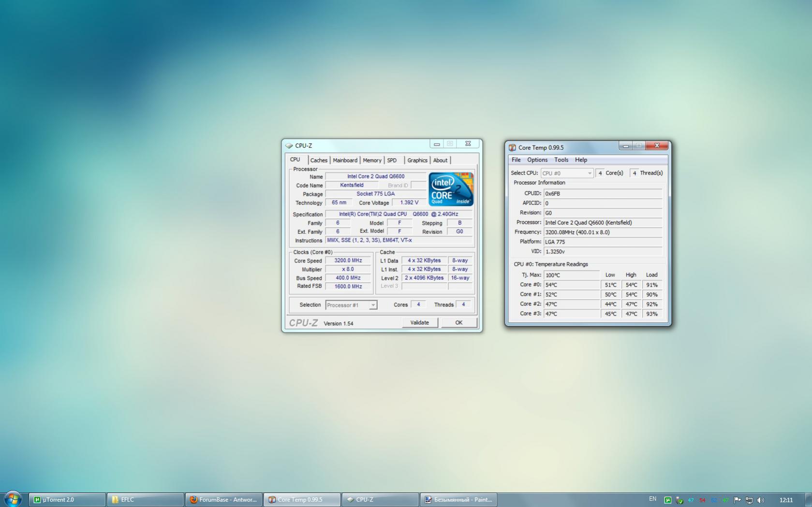Screen dimensions: 812x507
Task: Click the Intel Core 2 Quad logo
Action: 451,189
